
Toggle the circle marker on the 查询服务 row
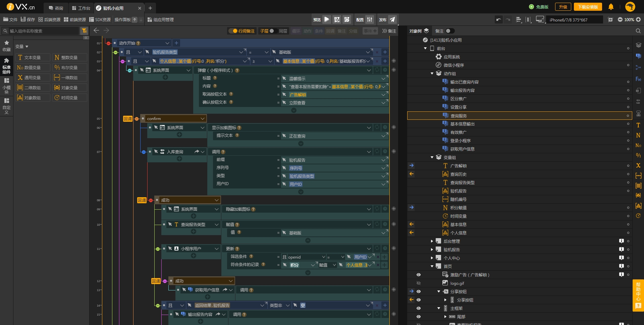click(628, 116)
